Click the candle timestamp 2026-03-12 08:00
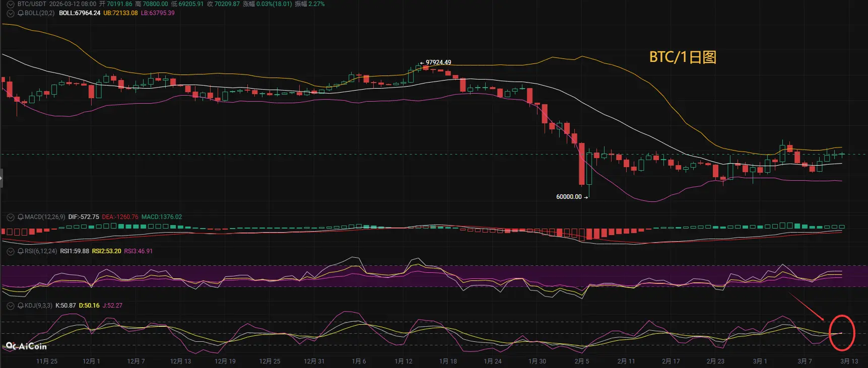Screen dimensions: 868x368 (x=73, y=4)
